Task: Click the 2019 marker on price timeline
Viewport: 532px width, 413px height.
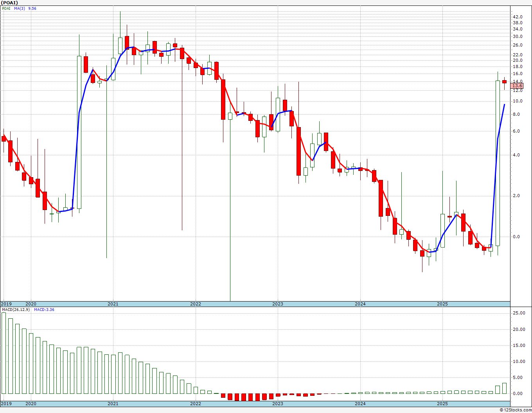Action: tap(6, 304)
